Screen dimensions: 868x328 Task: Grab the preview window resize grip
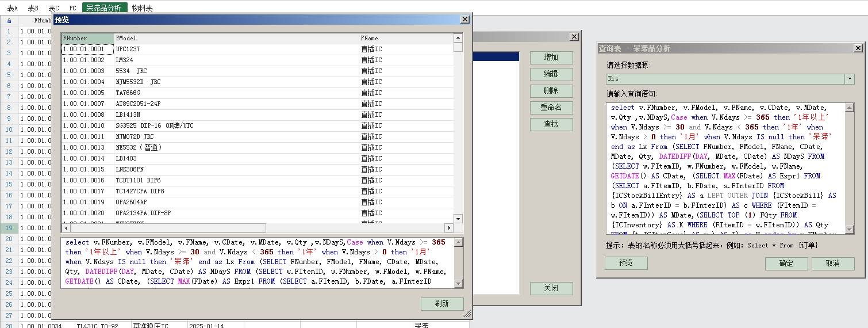click(x=467, y=314)
